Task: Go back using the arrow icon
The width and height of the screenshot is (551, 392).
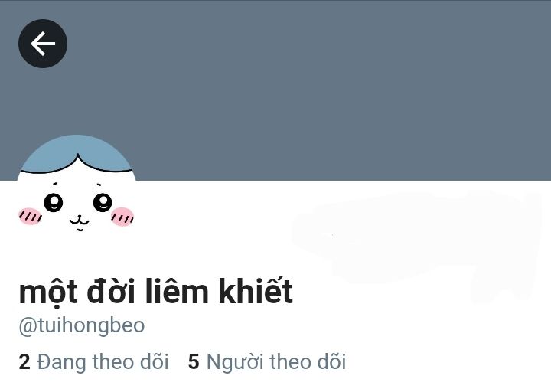Action: [x=43, y=44]
